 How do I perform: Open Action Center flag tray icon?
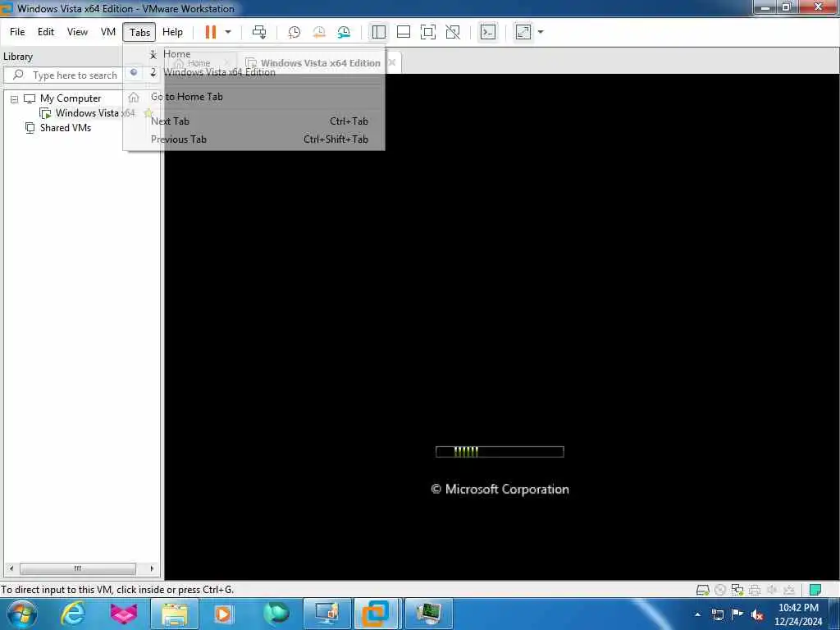(737, 614)
